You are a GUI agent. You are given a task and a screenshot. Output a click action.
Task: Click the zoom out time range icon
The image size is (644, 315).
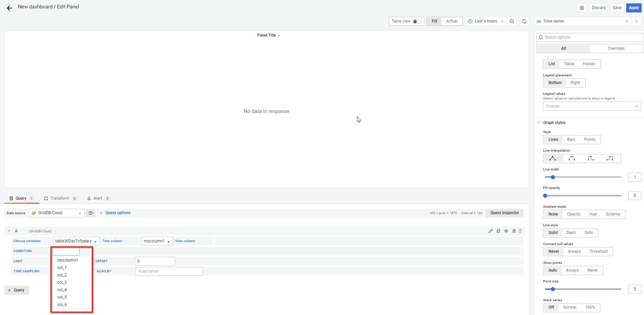coord(512,21)
